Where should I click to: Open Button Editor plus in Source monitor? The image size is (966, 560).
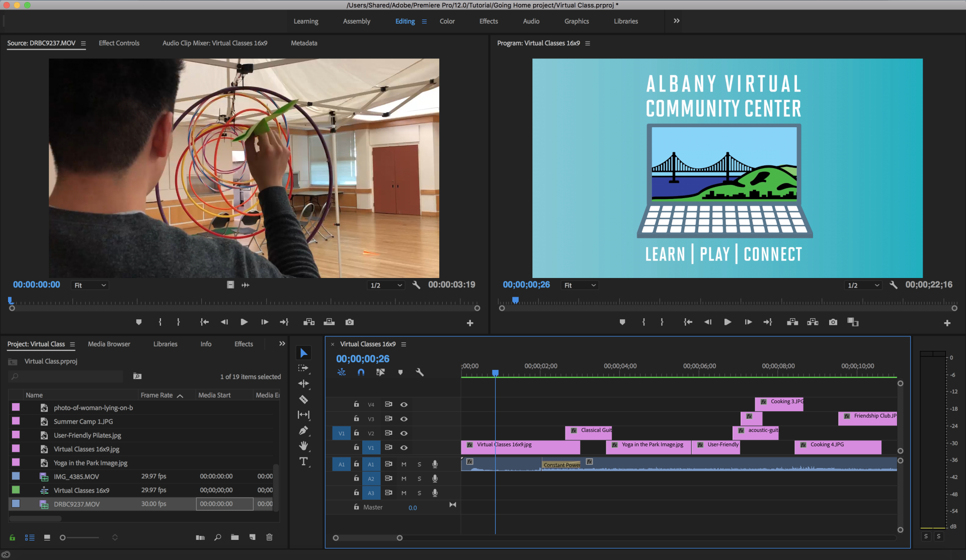[x=470, y=323]
